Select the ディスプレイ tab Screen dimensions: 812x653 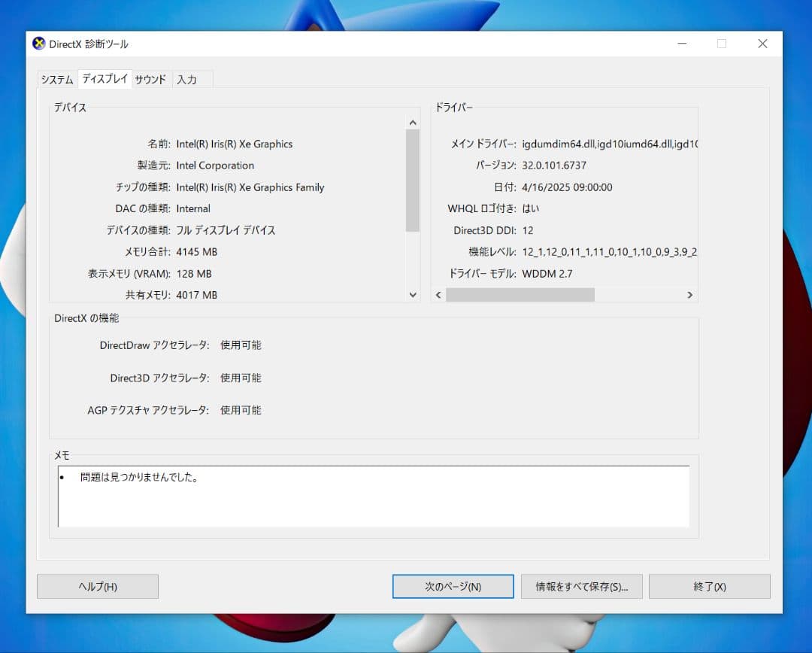(x=105, y=78)
